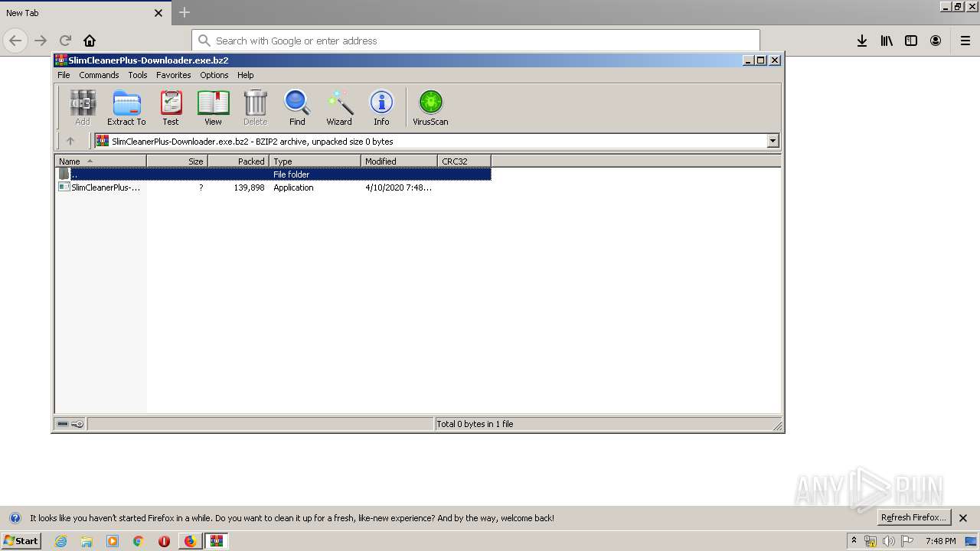Sort by Name column header
Image resolution: width=980 pixels, height=551 pixels.
tap(100, 161)
